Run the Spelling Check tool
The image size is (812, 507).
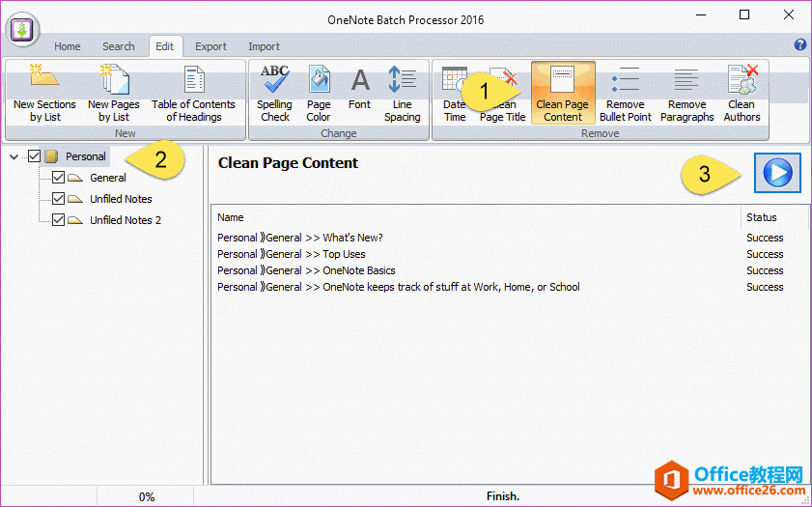[x=274, y=94]
